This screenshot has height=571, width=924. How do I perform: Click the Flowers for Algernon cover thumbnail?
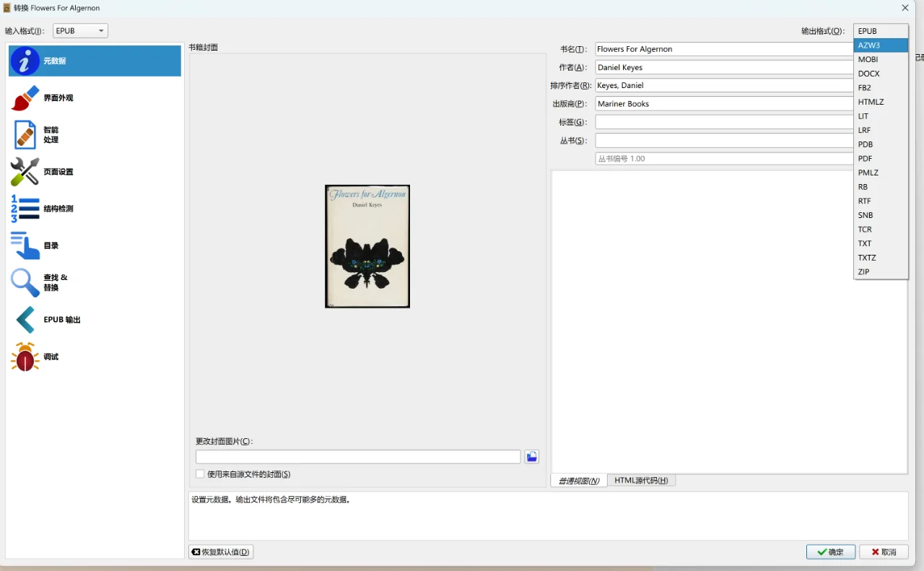point(367,246)
